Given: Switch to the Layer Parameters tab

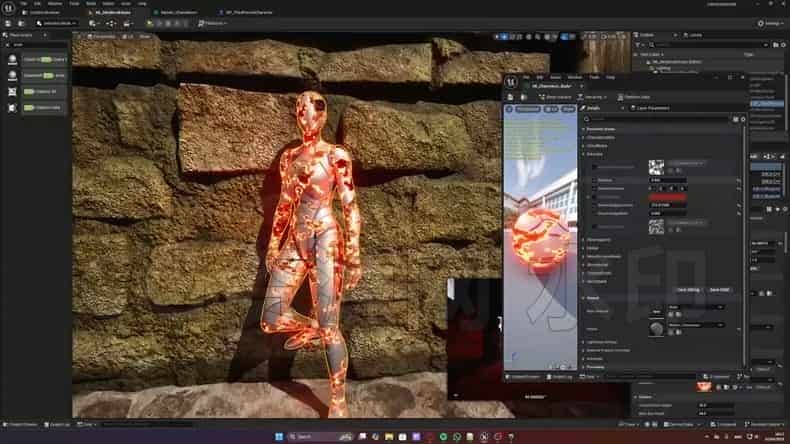Looking at the screenshot, I should point(650,108).
